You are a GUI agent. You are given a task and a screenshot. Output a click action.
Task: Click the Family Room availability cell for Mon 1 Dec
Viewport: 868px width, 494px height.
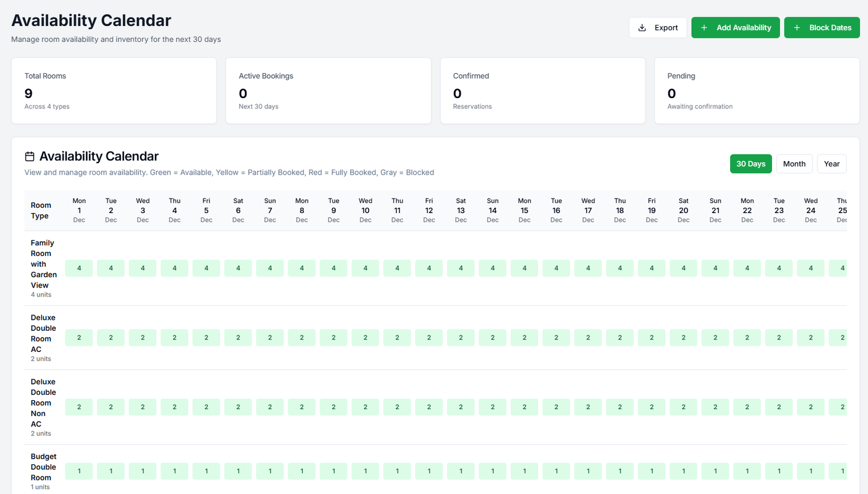tap(79, 268)
